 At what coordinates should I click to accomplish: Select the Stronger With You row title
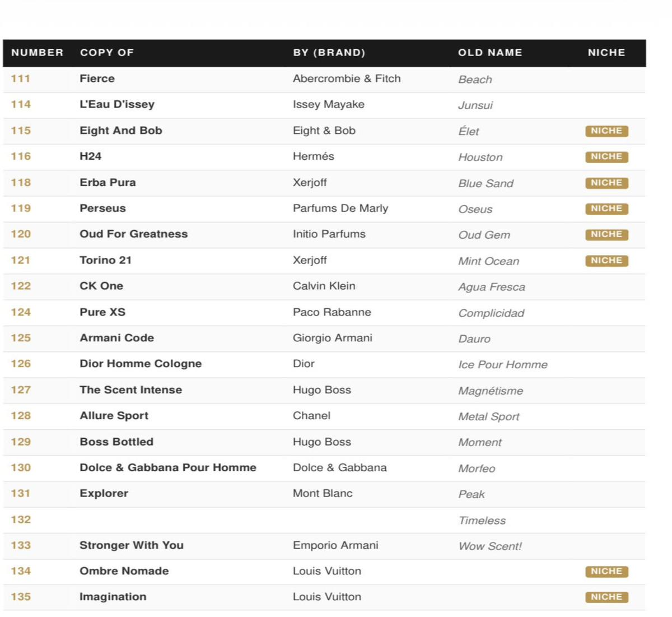click(132, 545)
